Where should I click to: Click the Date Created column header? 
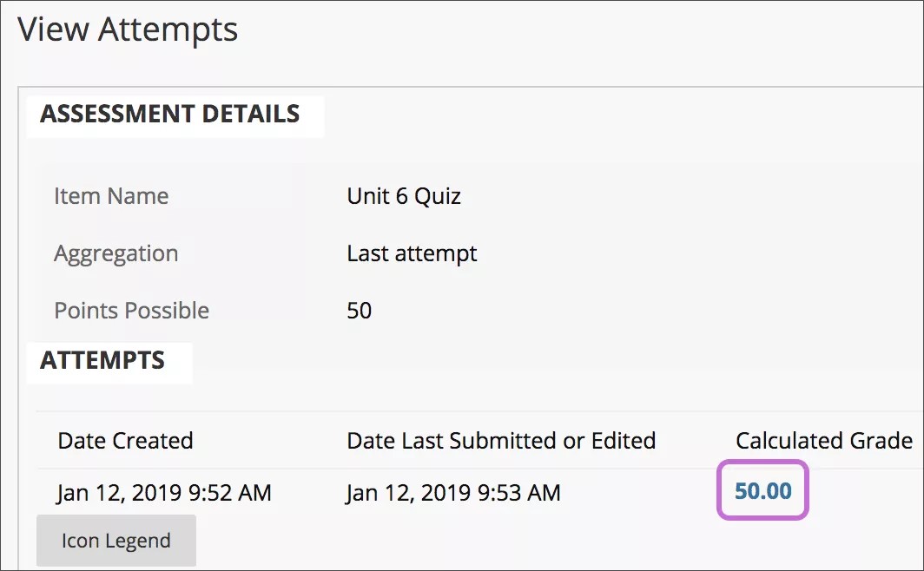click(124, 440)
